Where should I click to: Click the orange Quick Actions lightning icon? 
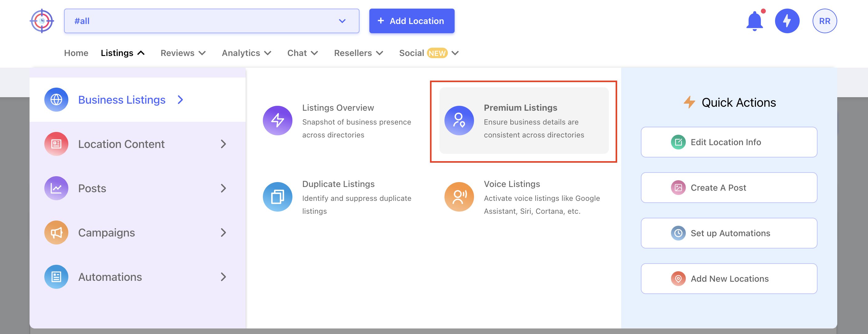pyautogui.click(x=689, y=102)
